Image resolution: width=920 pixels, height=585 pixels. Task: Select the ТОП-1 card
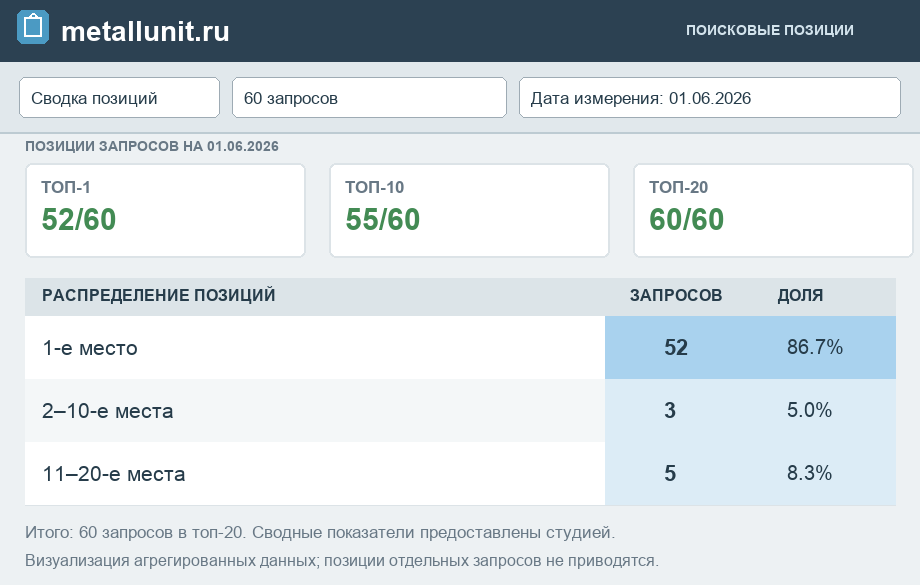(x=165, y=211)
